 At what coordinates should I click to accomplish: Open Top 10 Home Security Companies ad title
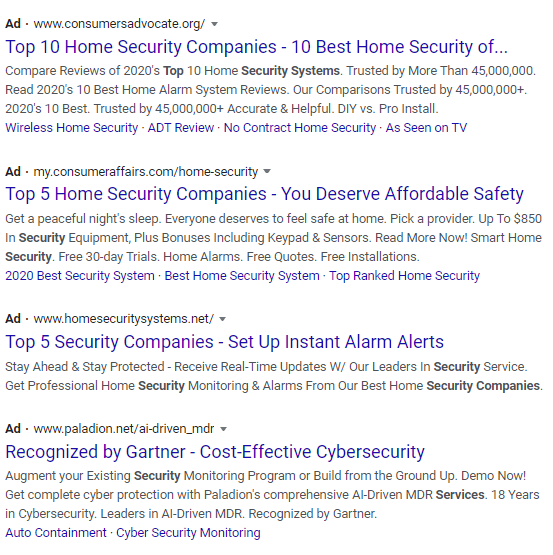pyautogui.click(x=257, y=47)
